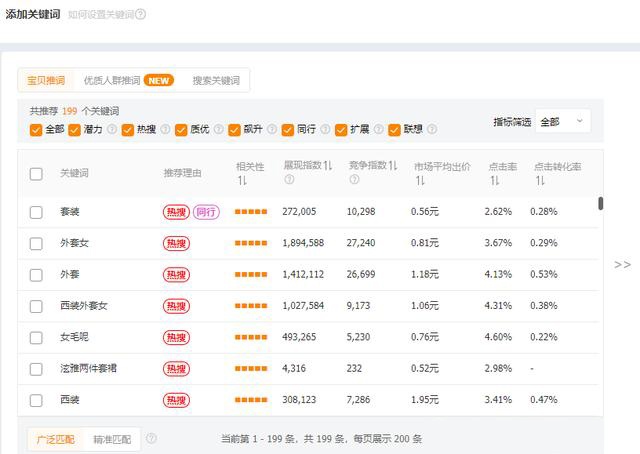The width and height of the screenshot is (640, 454).
Task: Click help icon under 竞争指数 header
Action: 354,179
